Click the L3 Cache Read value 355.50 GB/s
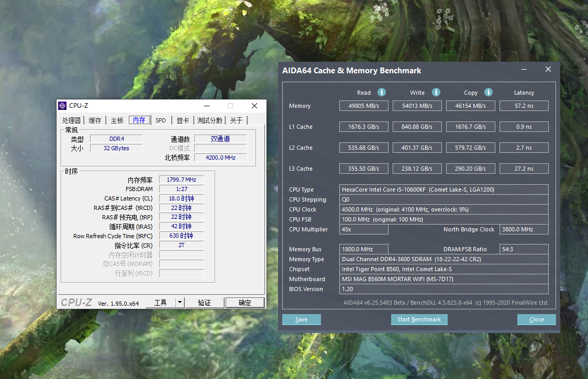Viewport: 588px width, 379px height. (x=364, y=169)
